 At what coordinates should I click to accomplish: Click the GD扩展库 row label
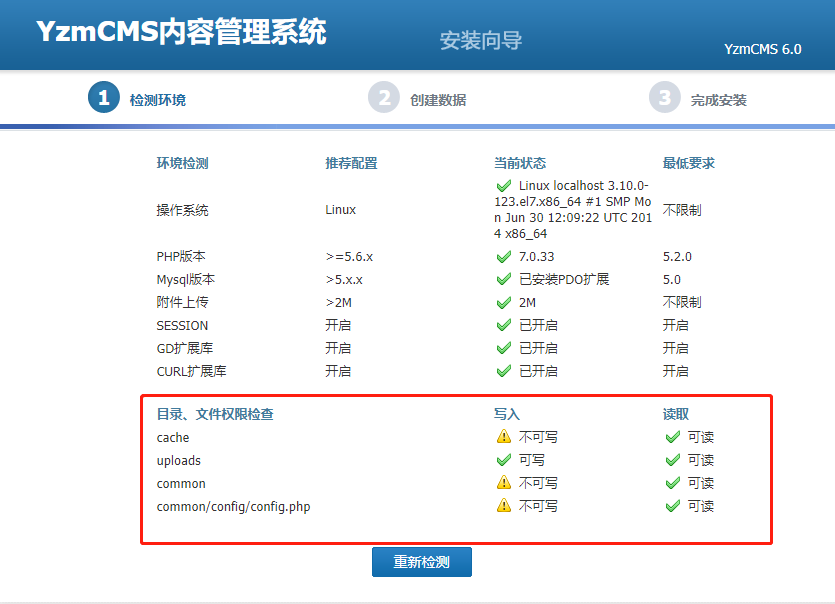click(184, 348)
